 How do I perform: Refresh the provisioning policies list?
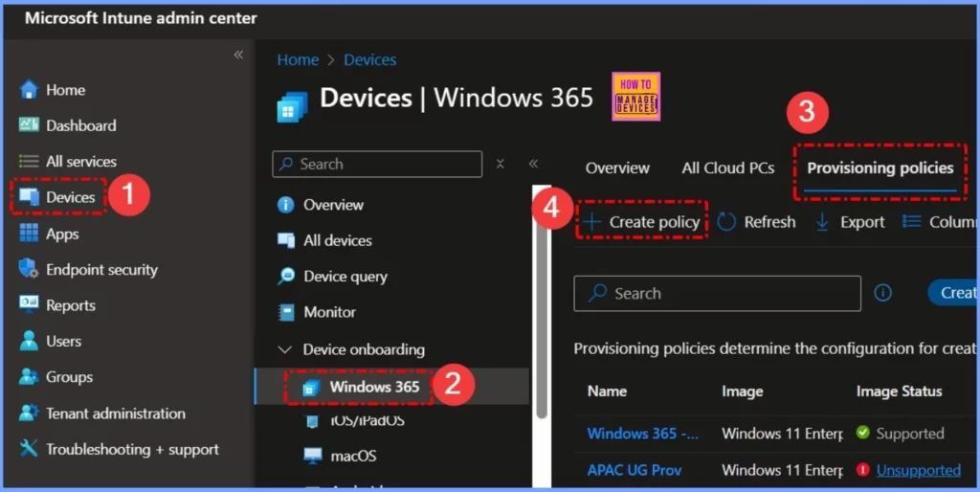757,222
